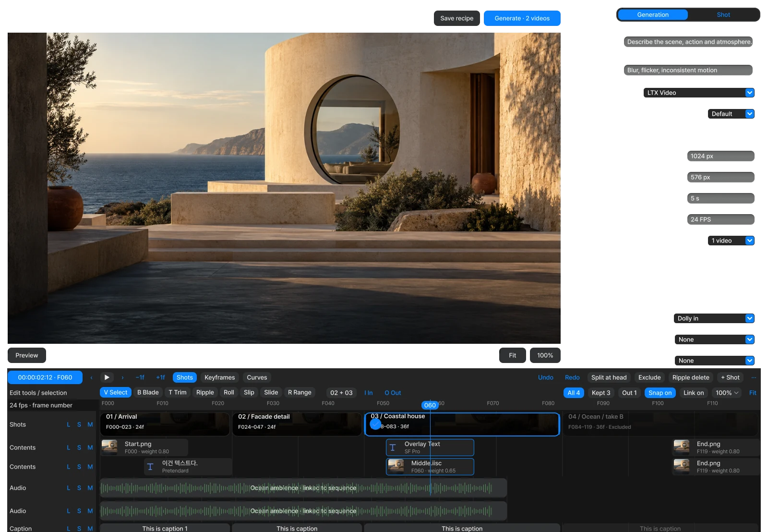This screenshot has height=532, width=768.
Task: Open the Dolly in camera motion dropdown
Action: 714,318
